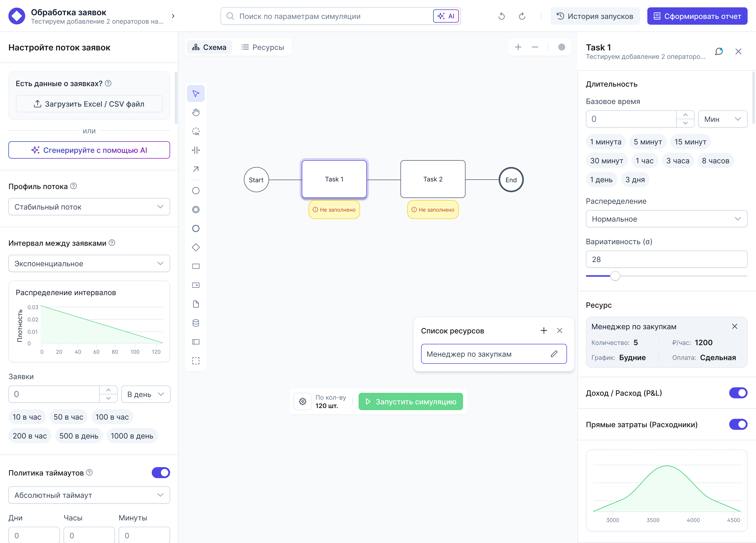This screenshot has height=543, width=756.
Task: Expand Распределение dropdown set to Нормальное
Action: pos(666,219)
